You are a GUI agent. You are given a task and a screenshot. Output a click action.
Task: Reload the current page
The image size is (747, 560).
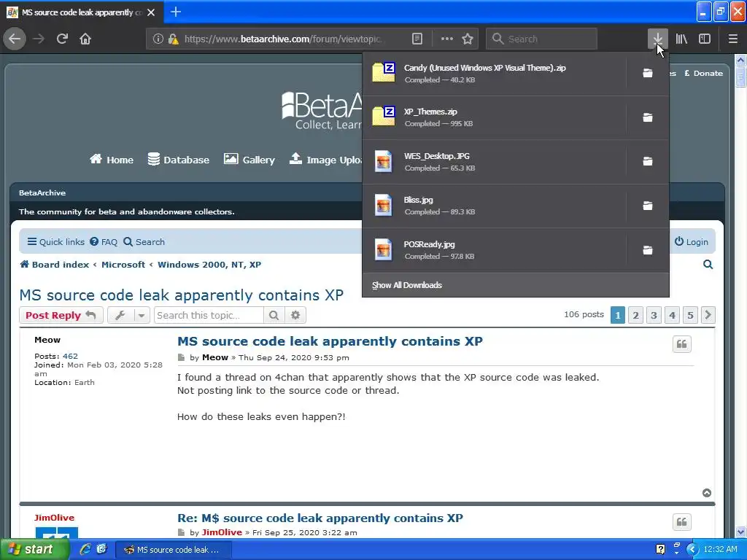(x=62, y=39)
